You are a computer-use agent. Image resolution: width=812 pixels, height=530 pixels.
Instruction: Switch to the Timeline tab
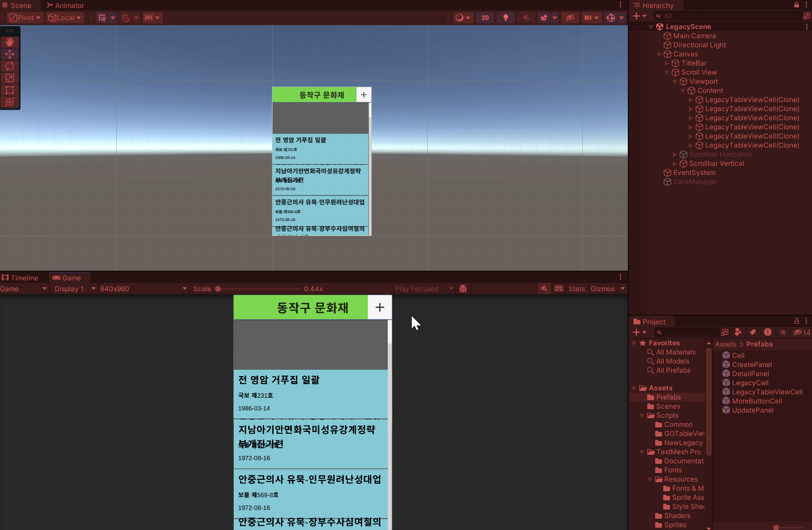tap(20, 278)
